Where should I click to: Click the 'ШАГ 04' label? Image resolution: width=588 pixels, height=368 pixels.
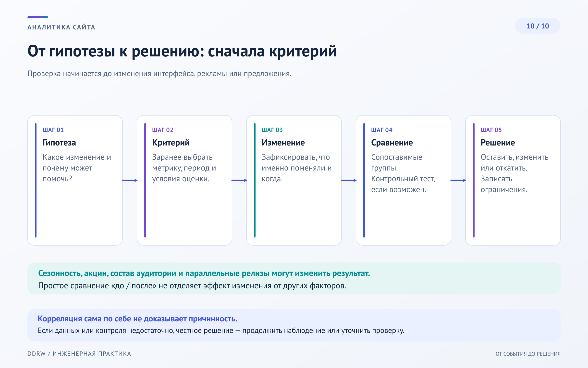click(x=382, y=130)
